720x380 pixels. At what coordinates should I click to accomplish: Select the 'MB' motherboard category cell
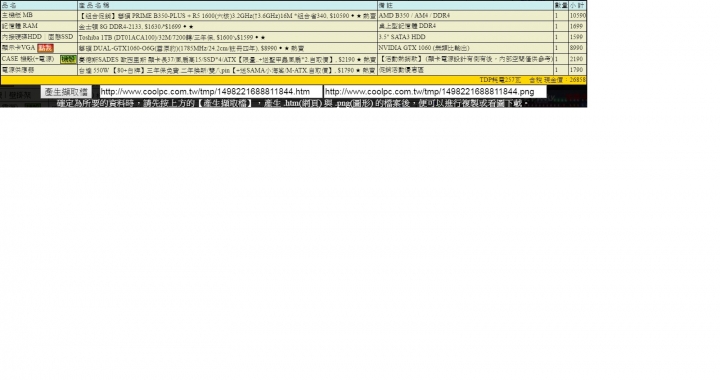39,15
